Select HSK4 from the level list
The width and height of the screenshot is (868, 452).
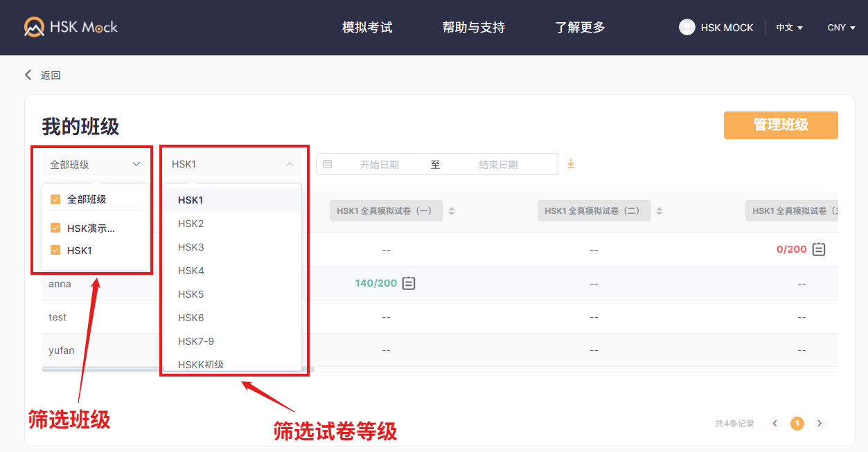(190, 270)
